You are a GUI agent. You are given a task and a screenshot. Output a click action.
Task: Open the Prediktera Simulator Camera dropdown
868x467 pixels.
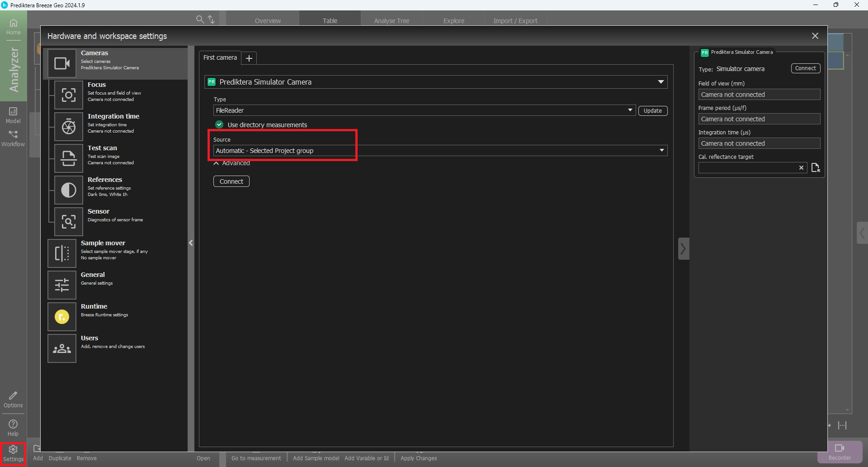point(660,82)
